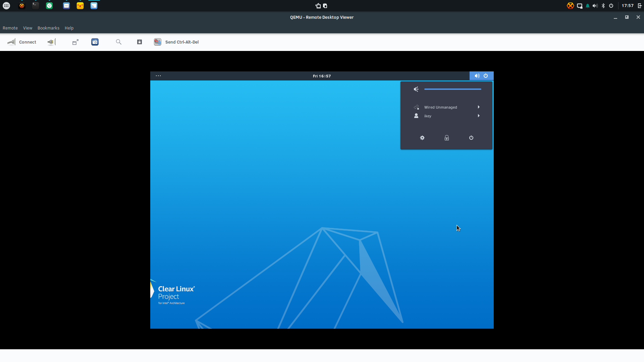
Task: Click the Connect toolbar button
Action: coord(22,42)
